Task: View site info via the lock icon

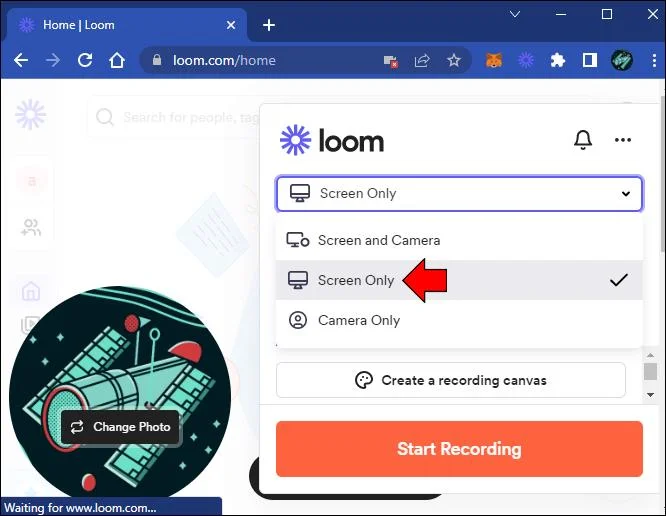Action: [x=157, y=60]
